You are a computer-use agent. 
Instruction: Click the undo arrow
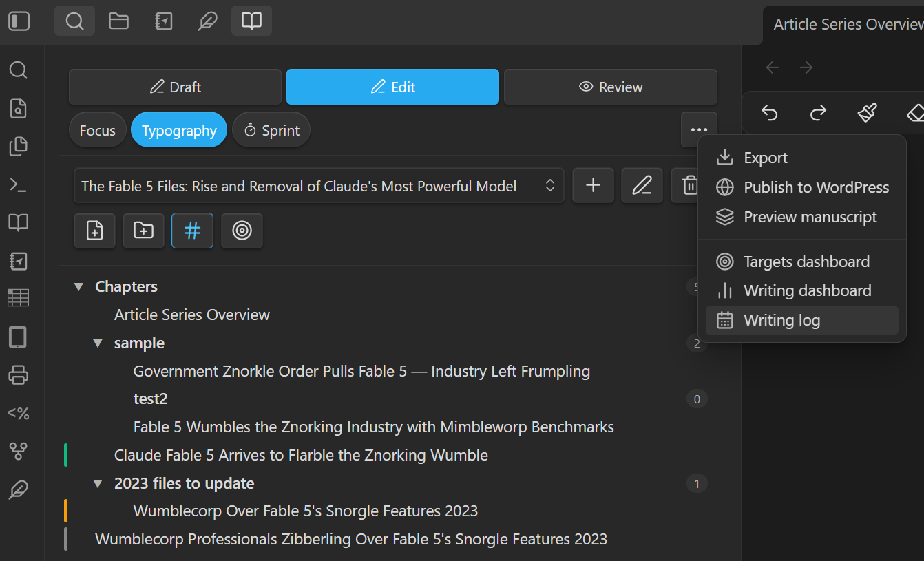(769, 112)
